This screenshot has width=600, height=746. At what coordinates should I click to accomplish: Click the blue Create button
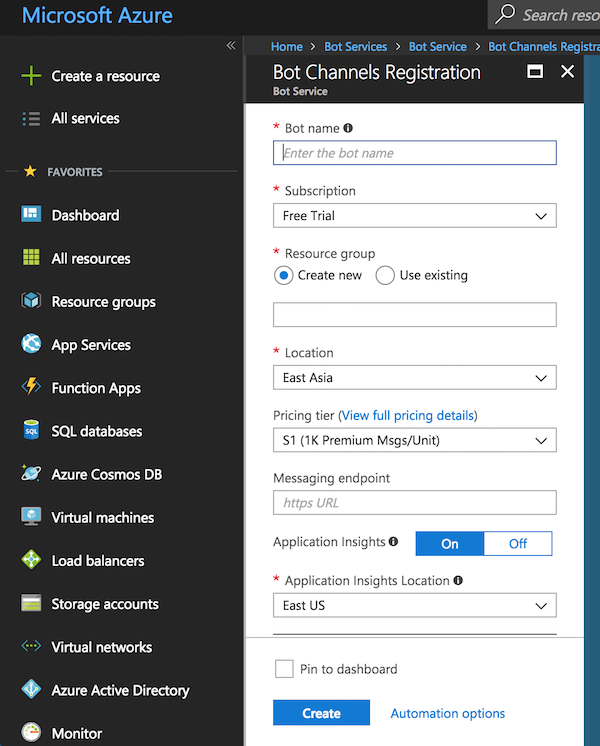pyautogui.click(x=321, y=712)
